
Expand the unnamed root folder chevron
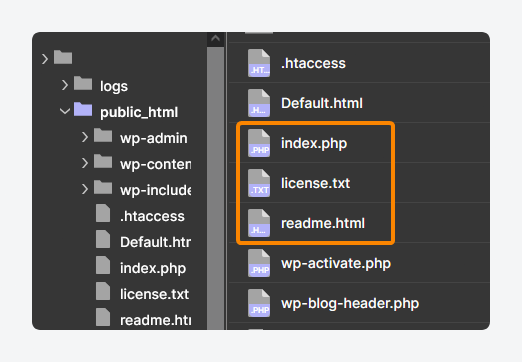pyautogui.click(x=45, y=59)
